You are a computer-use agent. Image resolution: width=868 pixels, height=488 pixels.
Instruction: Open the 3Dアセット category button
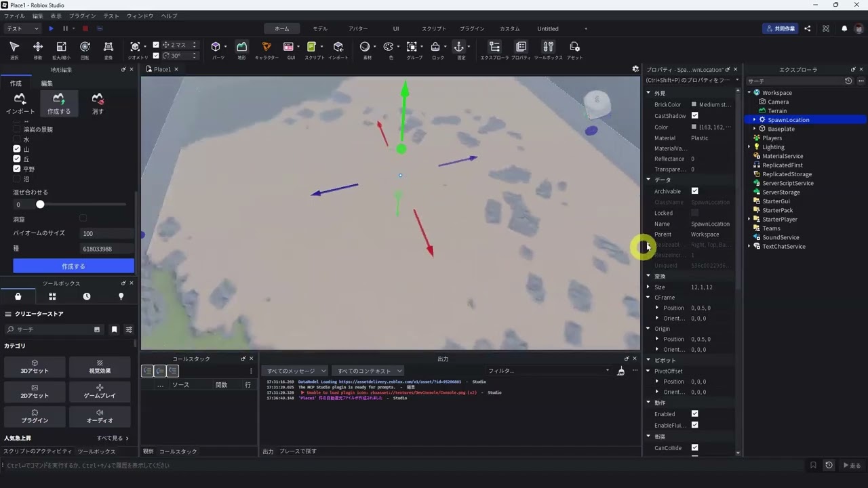(x=35, y=367)
